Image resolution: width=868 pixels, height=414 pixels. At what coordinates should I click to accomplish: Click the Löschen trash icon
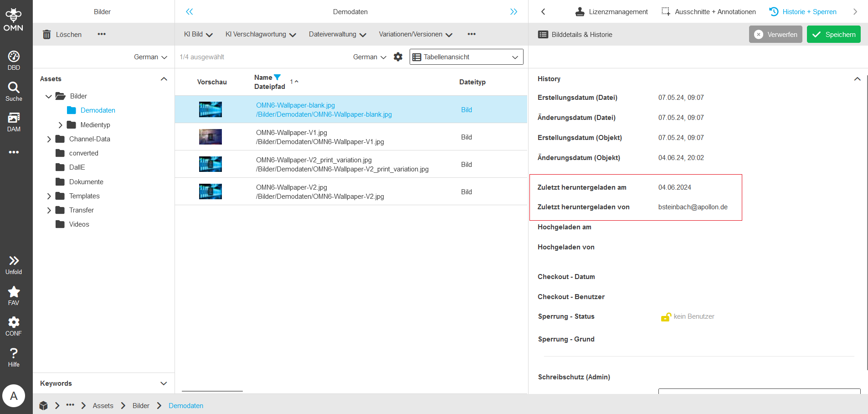pyautogui.click(x=47, y=34)
